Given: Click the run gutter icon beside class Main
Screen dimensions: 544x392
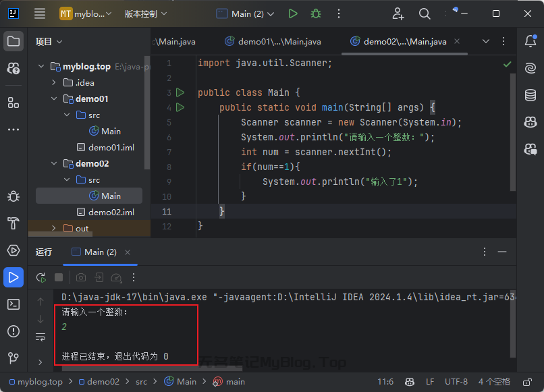Looking at the screenshot, I should point(180,92).
